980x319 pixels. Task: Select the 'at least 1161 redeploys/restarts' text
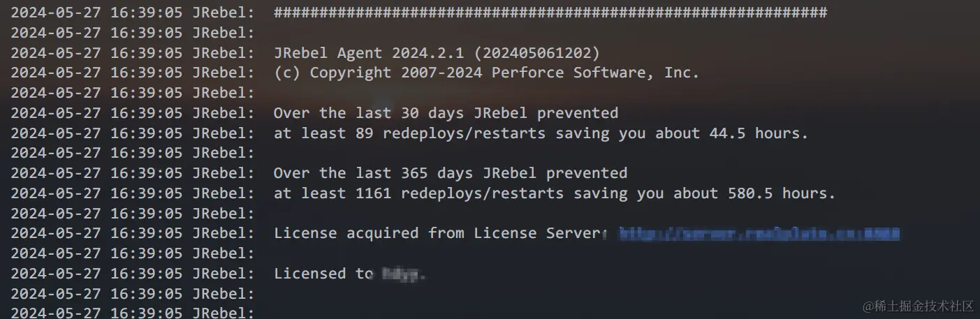(418, 193)
